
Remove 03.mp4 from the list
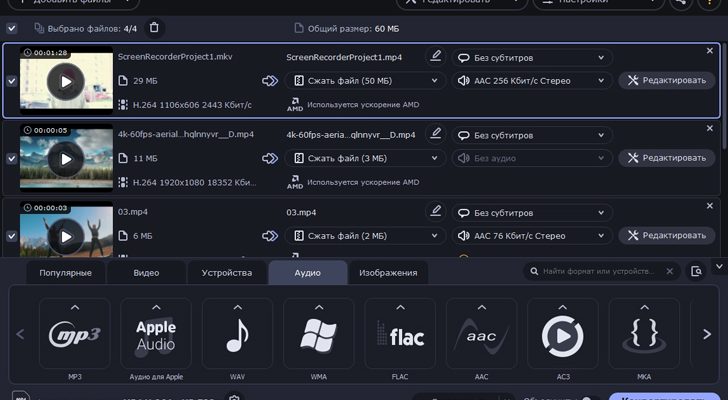709,206
